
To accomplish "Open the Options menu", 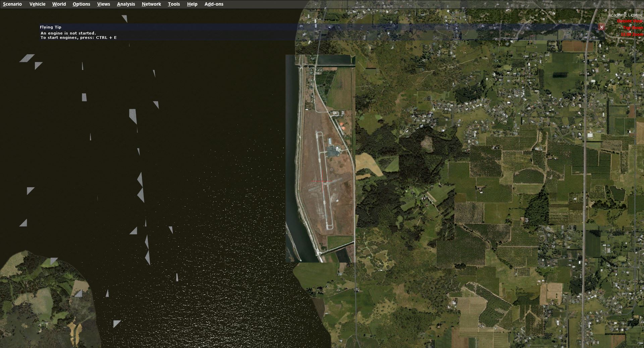I will pyautogui.click(x=81, y=4).
